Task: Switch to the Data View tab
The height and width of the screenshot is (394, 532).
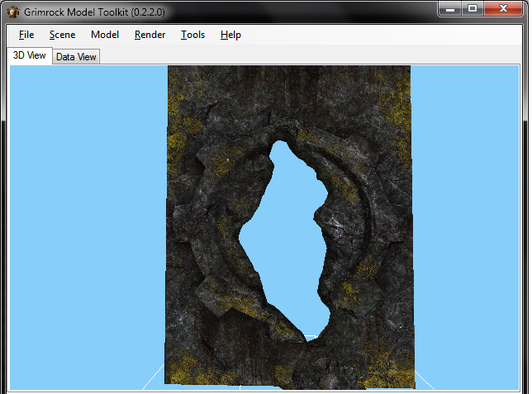Action: coord(76,57)
